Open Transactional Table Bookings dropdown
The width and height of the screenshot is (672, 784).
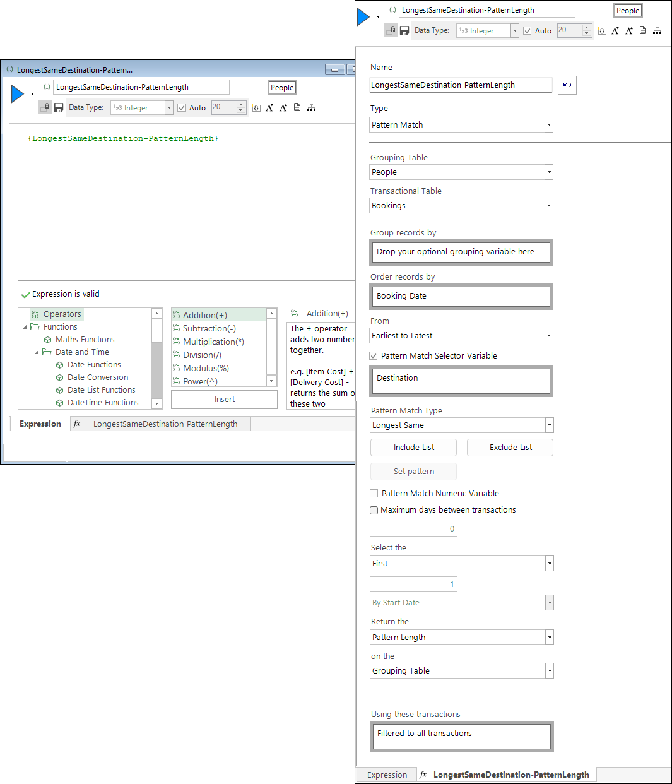549,206
